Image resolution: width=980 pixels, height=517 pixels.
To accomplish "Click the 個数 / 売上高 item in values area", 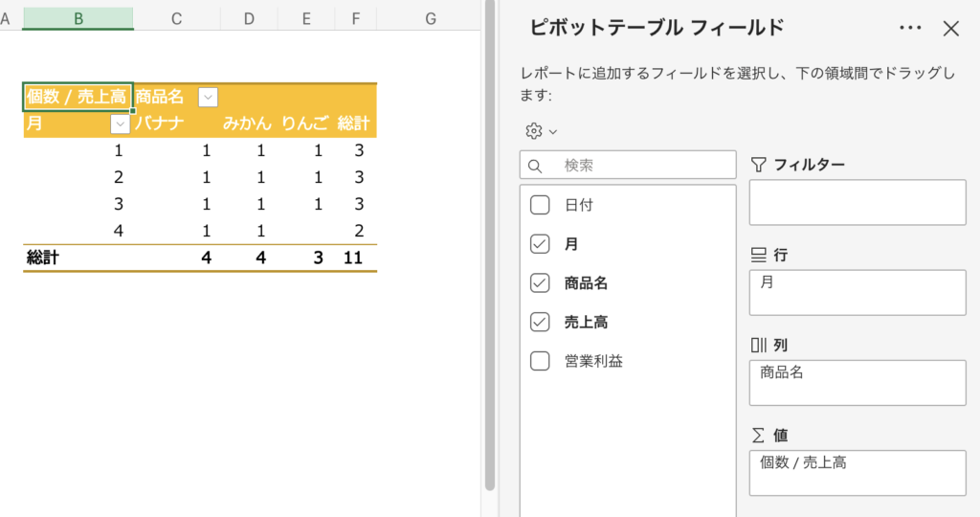I will pos(804,463).
